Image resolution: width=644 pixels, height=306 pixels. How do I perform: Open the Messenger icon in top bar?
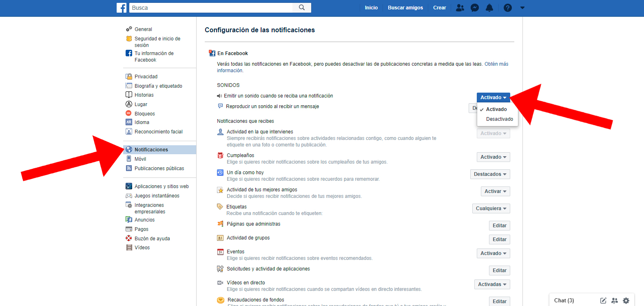coord(475,8)
